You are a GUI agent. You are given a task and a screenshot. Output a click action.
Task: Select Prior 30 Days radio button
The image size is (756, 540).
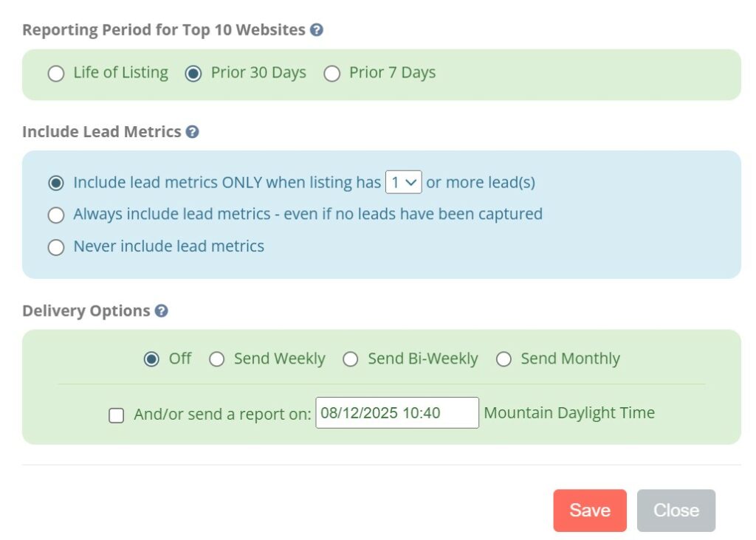point(193,74)
